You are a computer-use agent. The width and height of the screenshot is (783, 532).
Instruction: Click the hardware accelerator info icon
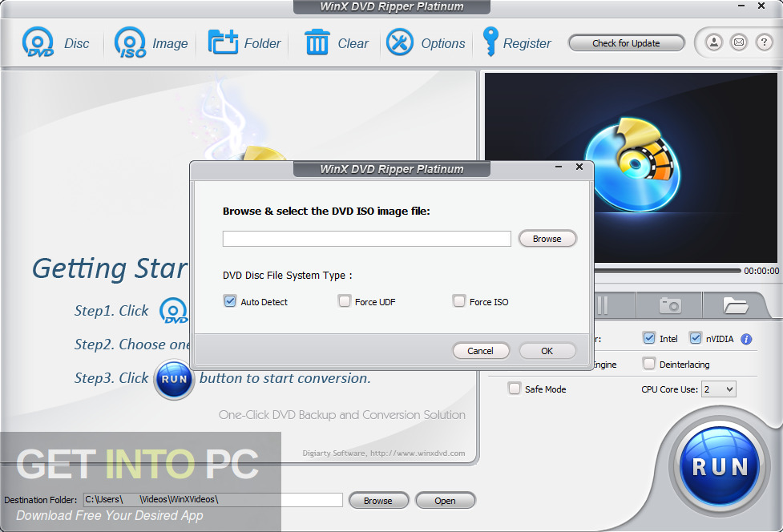click(746, 340)
